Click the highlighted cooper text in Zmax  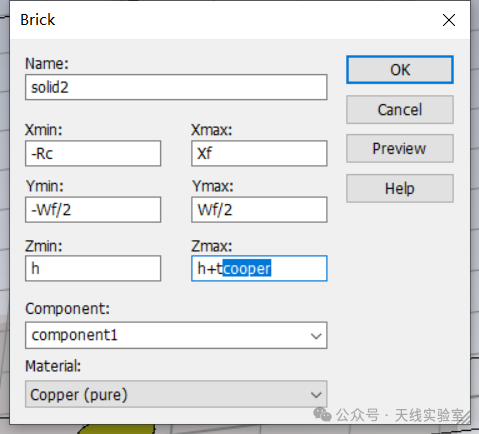pyautogui.click(x=247, y=268)
